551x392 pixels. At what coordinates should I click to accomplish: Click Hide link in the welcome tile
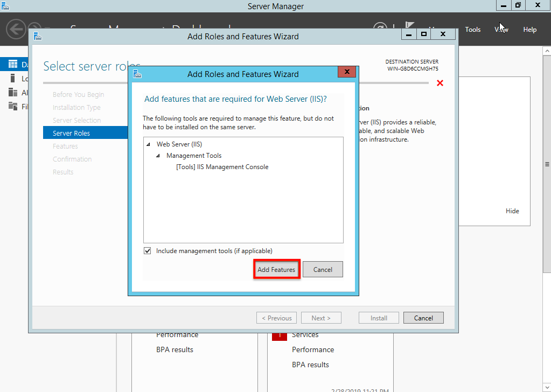click(512, 211)
